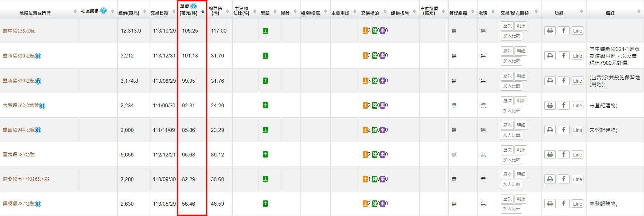Click the info icon beside 大智段162-2地號
This screenshot has height=216, width=644.
click(x=42, y=106)
